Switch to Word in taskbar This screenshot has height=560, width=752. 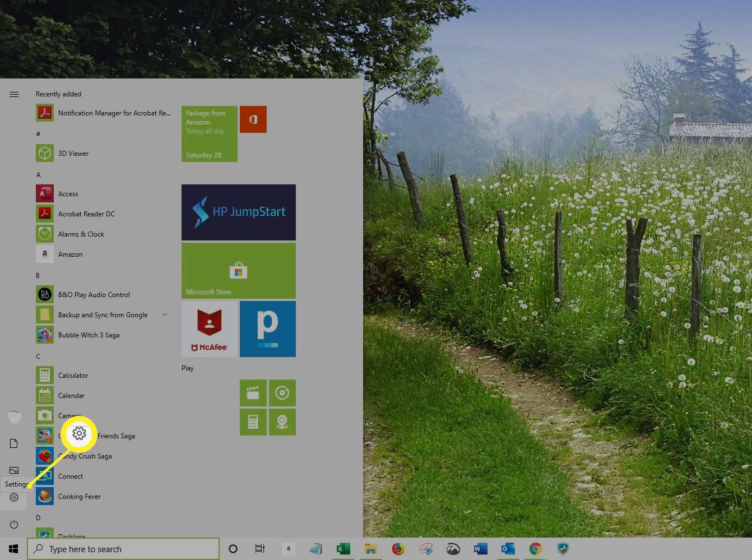pos(480,549)
